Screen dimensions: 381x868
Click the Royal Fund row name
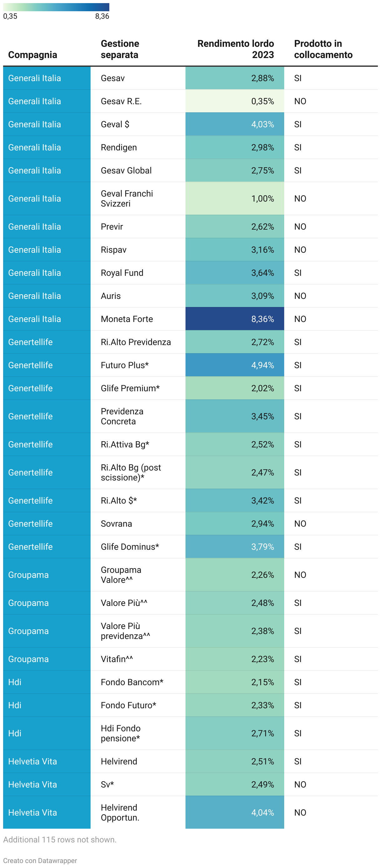pyautogui.click(x=122, y=273)
